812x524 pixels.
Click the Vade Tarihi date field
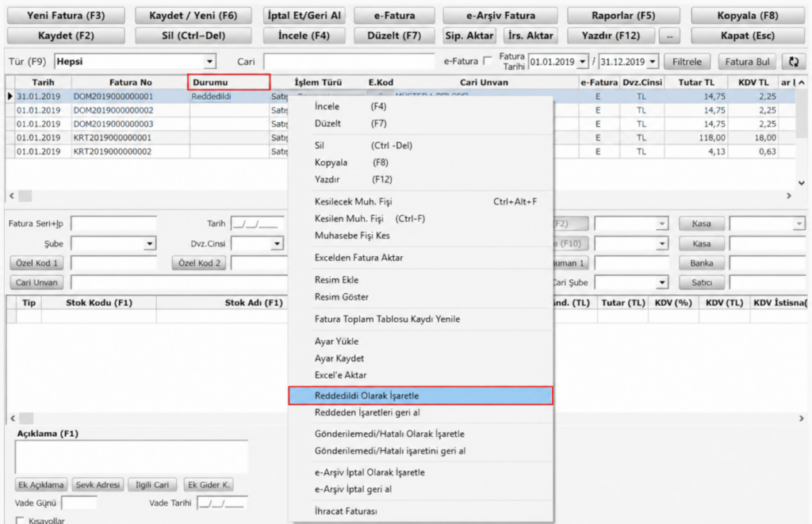(x=222, y=503)
